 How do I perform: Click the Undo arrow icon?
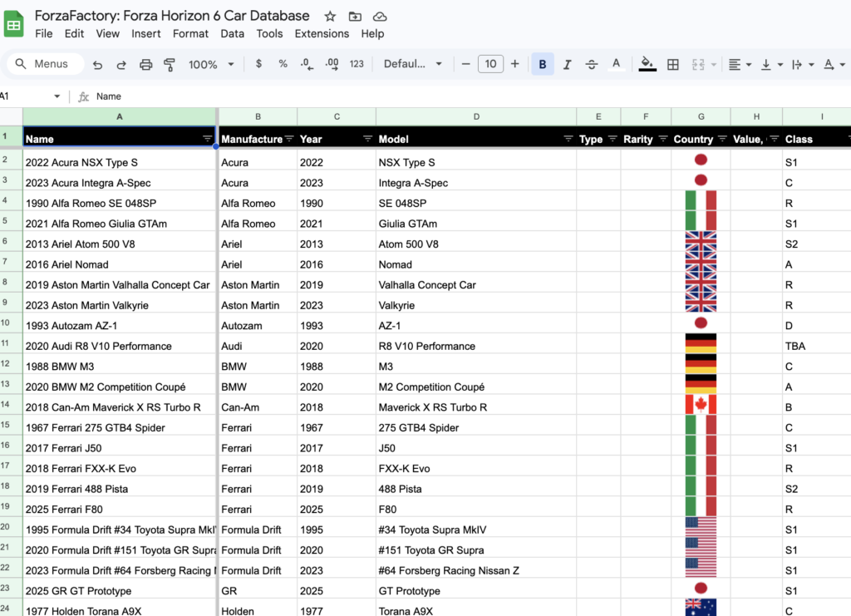[98, 65]
